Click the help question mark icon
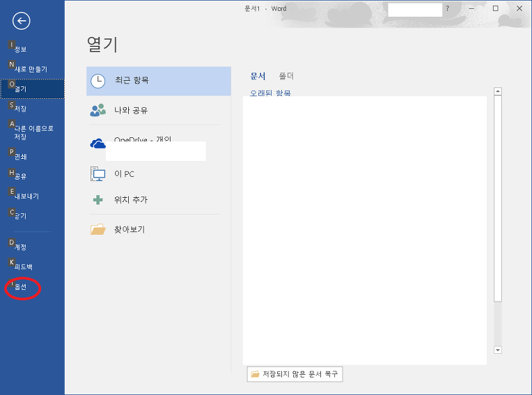 (x=448, y=8)
